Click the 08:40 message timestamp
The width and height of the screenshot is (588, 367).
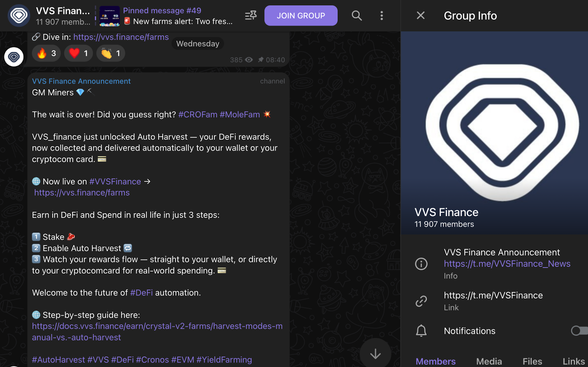(x=275, y=60)
